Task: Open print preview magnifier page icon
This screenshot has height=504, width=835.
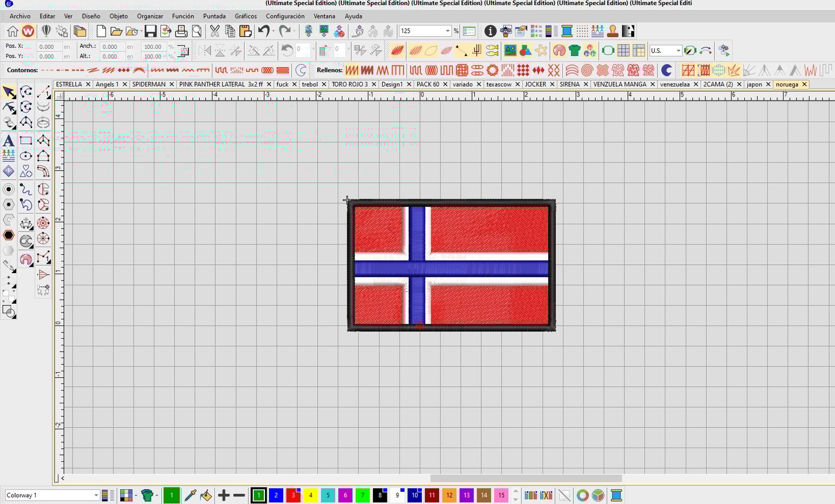Action: [197, 31]
